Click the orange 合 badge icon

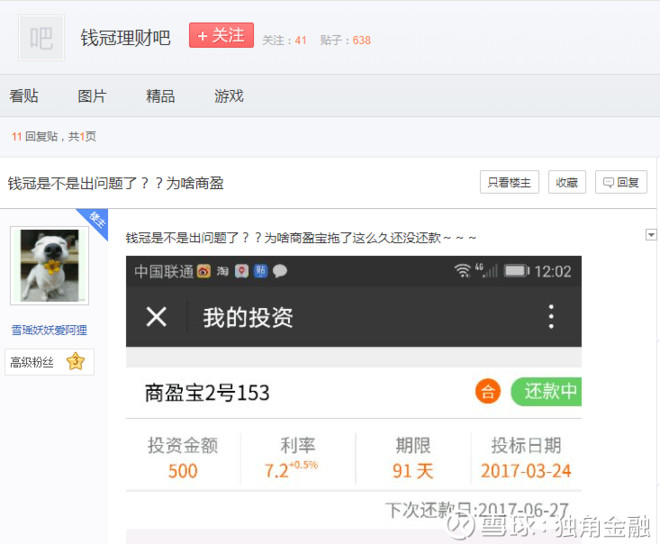click(488, 391)
